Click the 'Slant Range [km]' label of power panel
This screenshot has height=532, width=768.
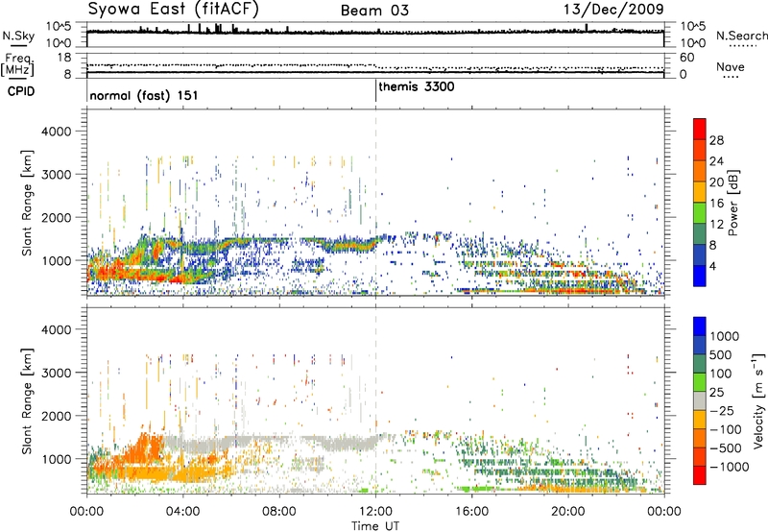27,203
